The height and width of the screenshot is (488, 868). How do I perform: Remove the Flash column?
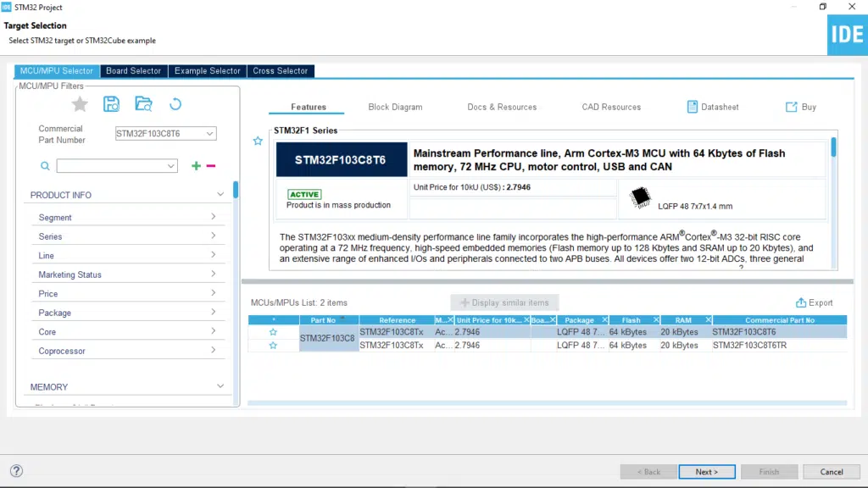coord(656,319)
